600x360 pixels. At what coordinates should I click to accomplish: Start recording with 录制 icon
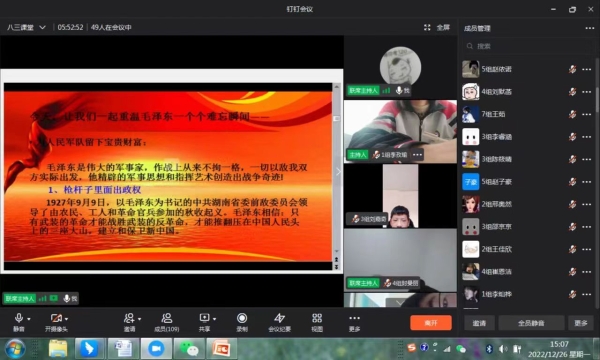point(242,318)
